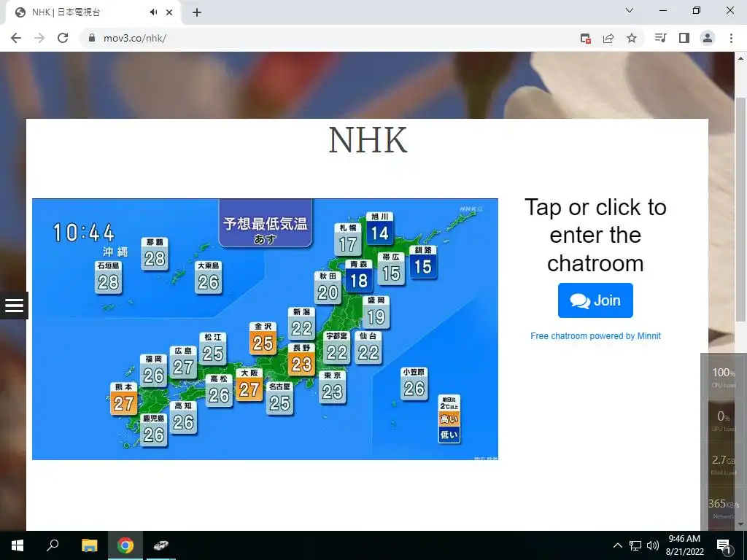Image resolution: width=747 pixels, height=560 pixels.
Task: Click the lock icon in address bar
Action: click(92, 38)
